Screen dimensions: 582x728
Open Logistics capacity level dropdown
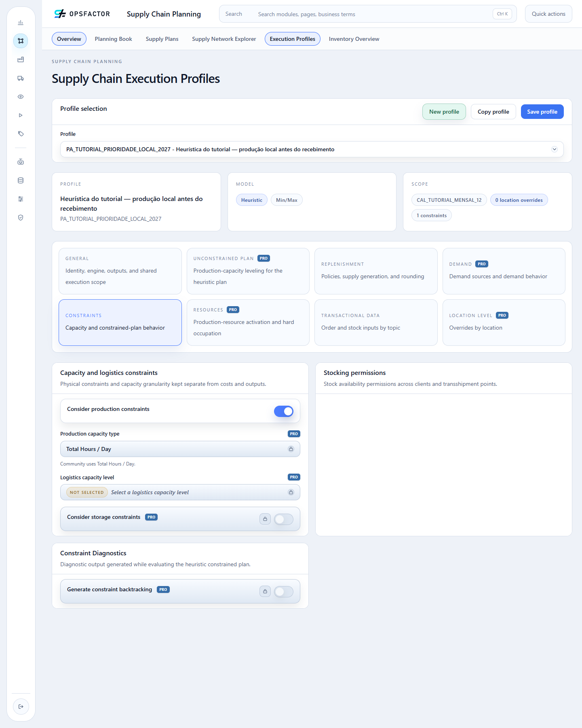tap(180, 492)
